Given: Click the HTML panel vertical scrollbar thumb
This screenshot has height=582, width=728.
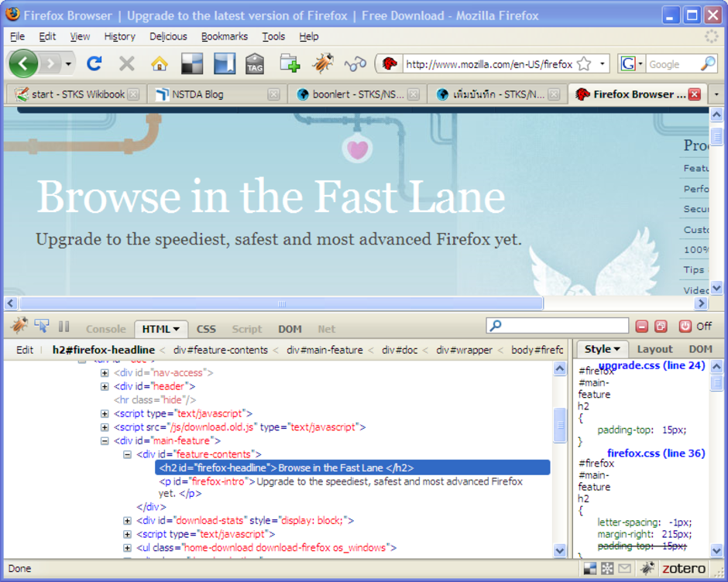Looking at the screenshot, I should coord(560,425).
